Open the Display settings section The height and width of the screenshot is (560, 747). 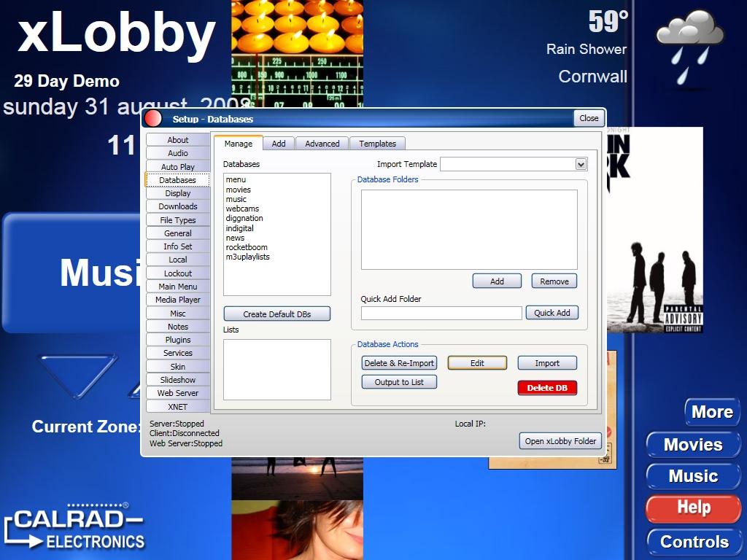point(178,192)
